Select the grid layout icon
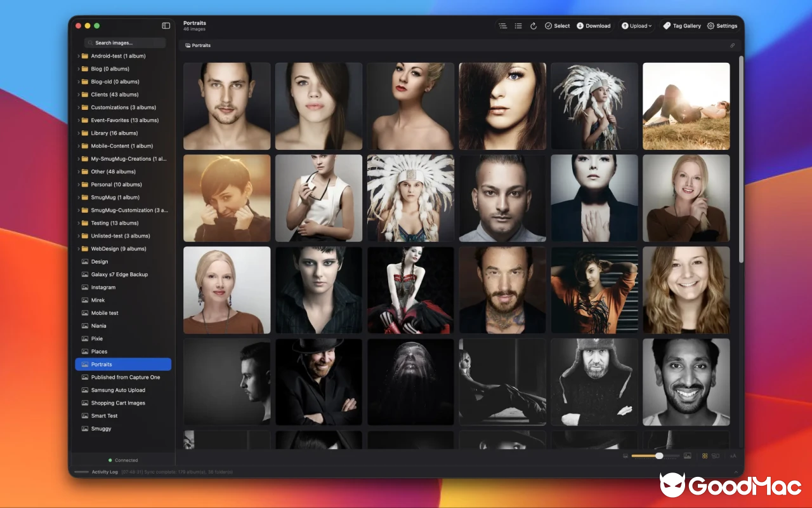Viewport: 812px width, 508px height. tap(705, 455)
